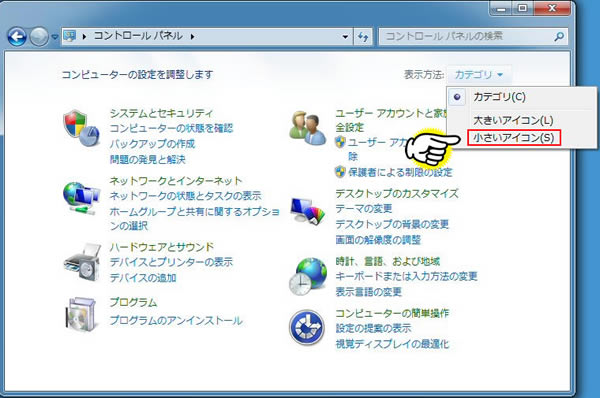Open the プログラムのアンインストール link
This screenshot has width=600, height=398.
click(176, 320)
